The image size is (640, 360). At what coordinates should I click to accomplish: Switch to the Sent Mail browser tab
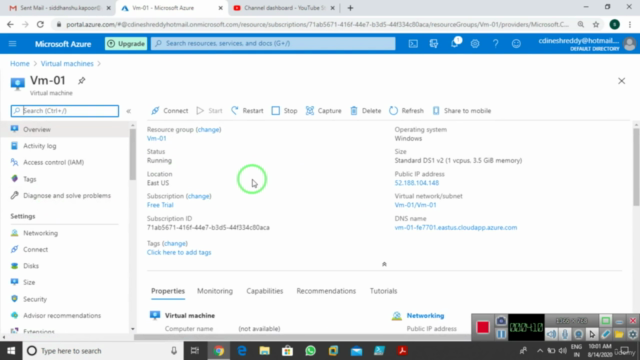[59, 8]
